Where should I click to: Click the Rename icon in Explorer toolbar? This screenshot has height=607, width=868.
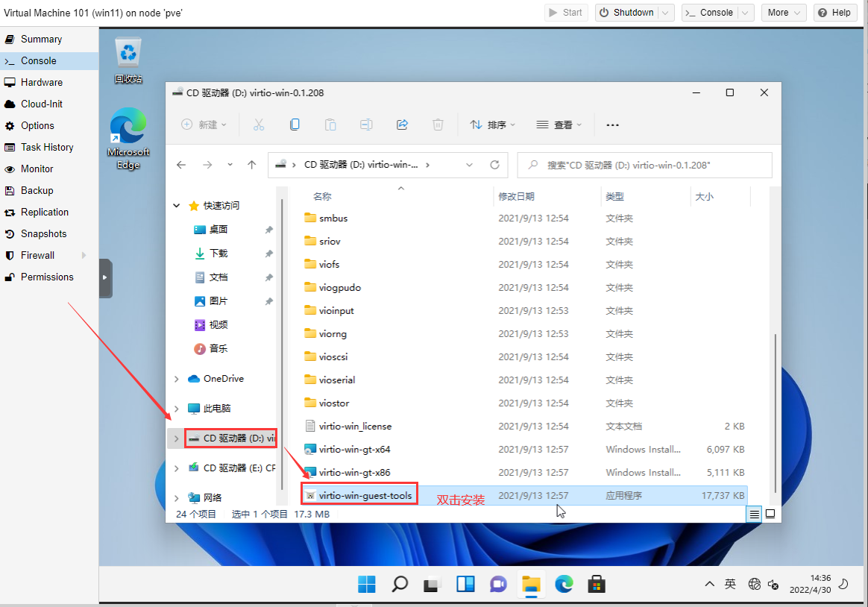(x=366, y=125)
